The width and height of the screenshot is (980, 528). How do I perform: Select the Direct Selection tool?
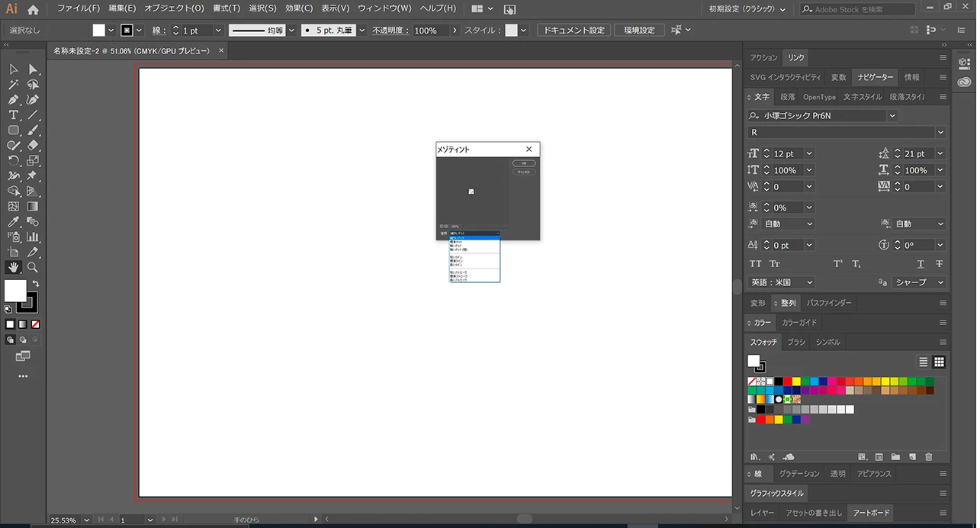tap(33, 69)
